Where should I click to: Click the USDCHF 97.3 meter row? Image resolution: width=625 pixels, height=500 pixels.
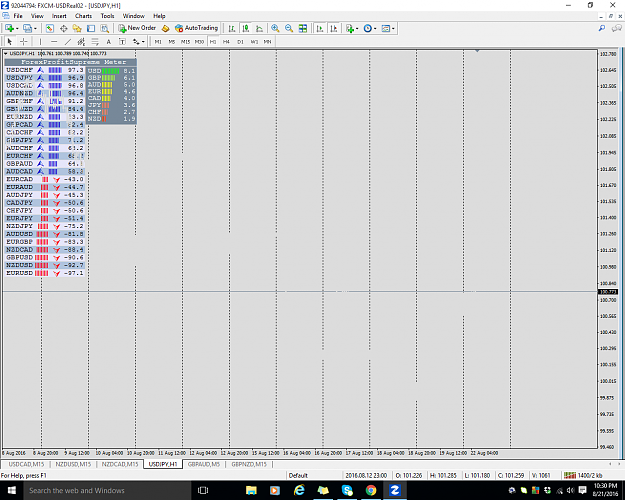coord(45,70)
